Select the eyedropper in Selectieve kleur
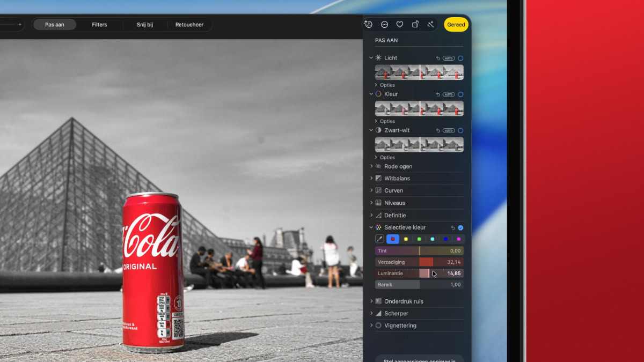This screenshot has width=644, height=362. pos(379,239)
